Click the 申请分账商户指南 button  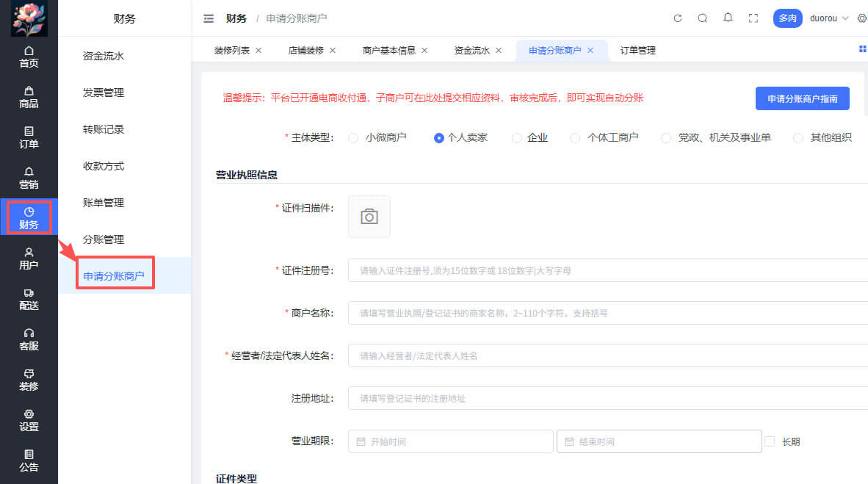pos(802,98)
